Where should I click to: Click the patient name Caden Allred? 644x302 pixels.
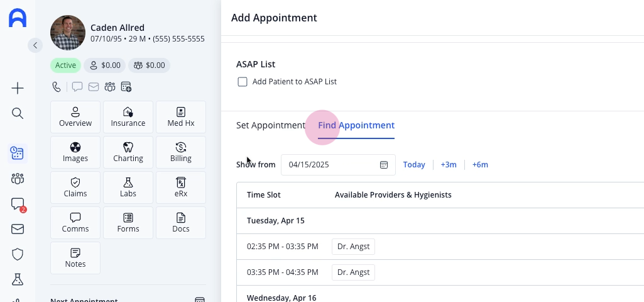(x=117, y=28)
